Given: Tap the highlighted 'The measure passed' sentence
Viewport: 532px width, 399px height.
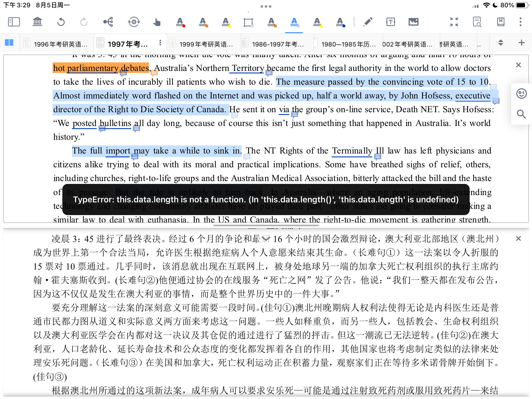Looking at the screenshot, I should pyautogui.click(x=382, y=82).
